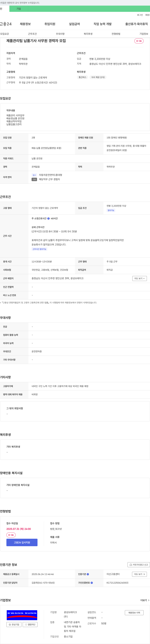Click 납품 운전원 job keyword value

click(x=37, y=159)
